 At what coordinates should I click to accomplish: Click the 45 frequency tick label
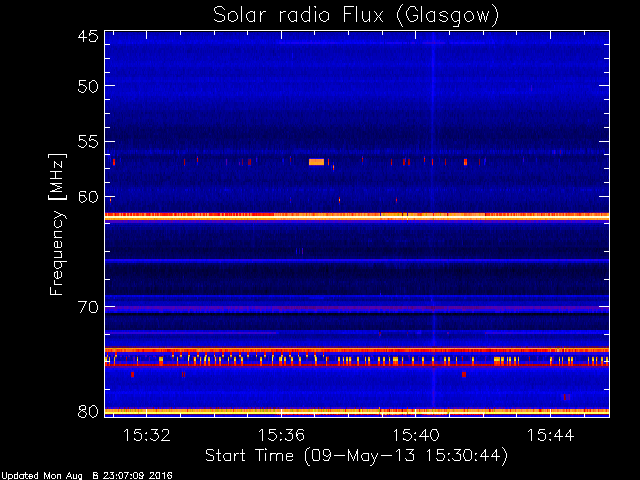[88, 37]
